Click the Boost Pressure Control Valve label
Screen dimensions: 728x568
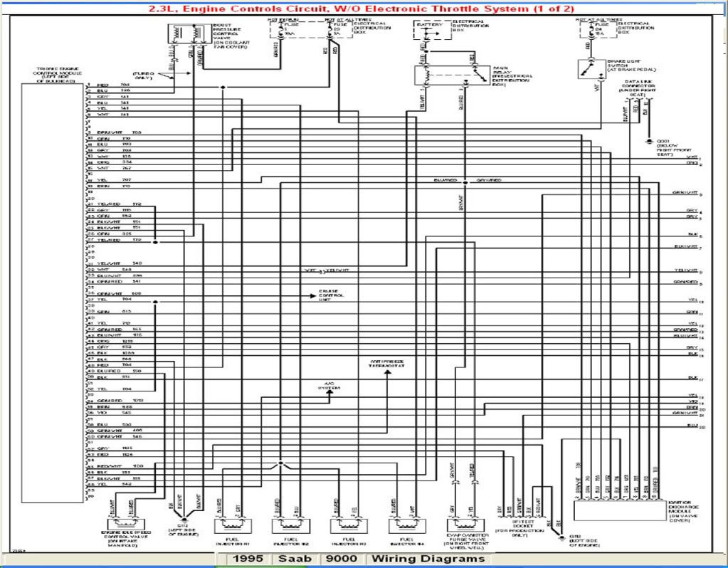tap(231, 36)
